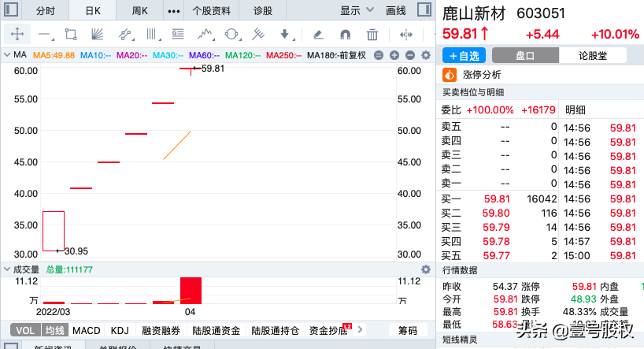The height and width of the screenshot is (349, 644).
Task: Click the 买三 price 59.79
Action: (496, 228)
